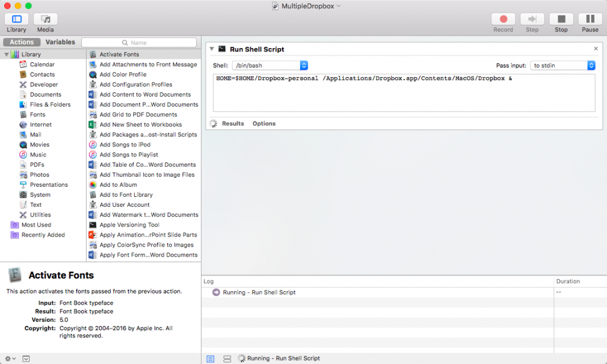Image resolution: width=607 pixels, height=364 pixels.
Task: Stop the running workflow
Action: pos(561,19)
